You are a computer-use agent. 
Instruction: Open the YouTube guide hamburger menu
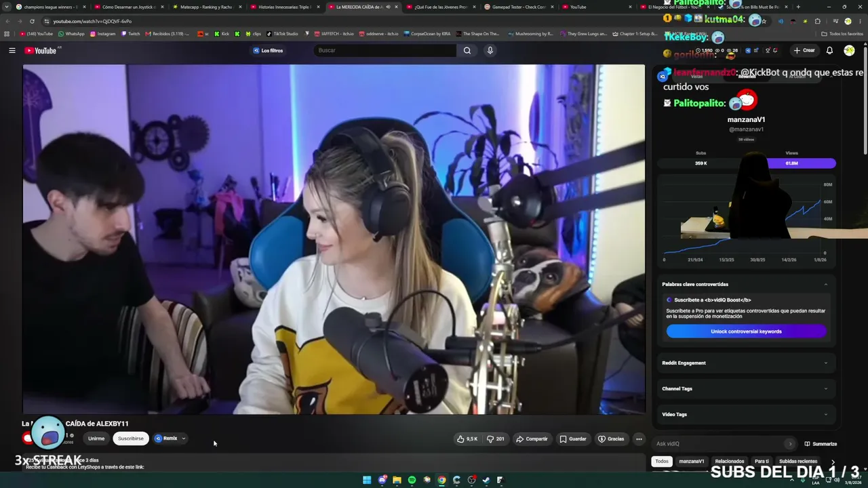click(x=12, y=50)
